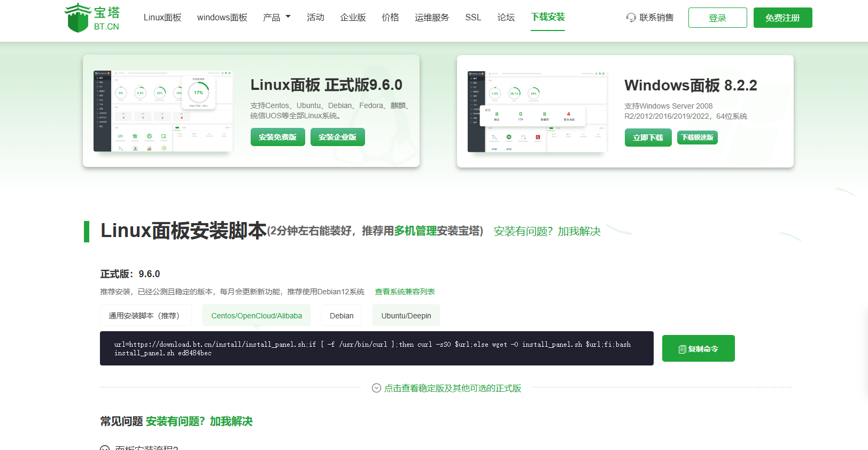Open the Windows panel preview thumbnail
868x450 pixels.
click(537, 111)
